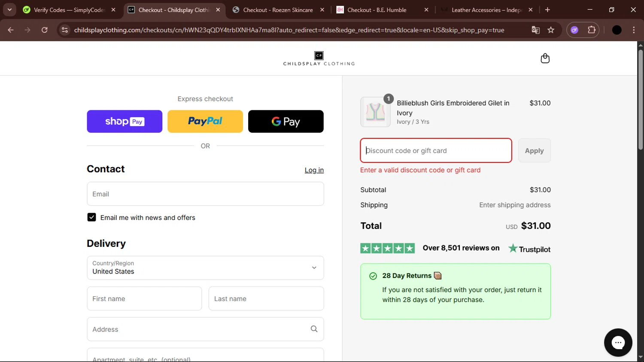
Task: Reload the checkout page
Action: click(45, 30)
